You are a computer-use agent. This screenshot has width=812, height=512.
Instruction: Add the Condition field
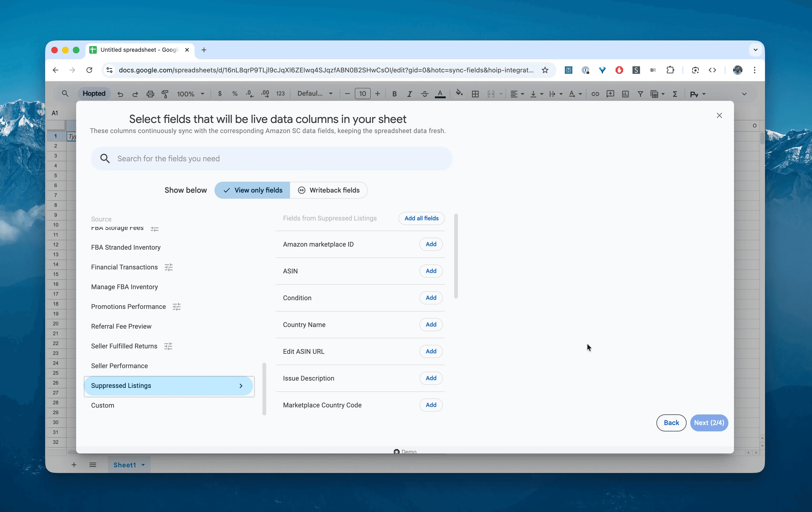coord(431,298)
